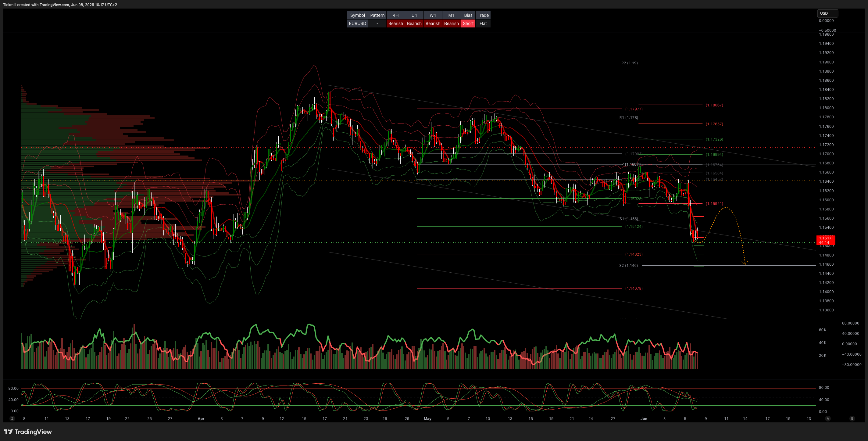Click the TradingView logo

click(28, 432)
